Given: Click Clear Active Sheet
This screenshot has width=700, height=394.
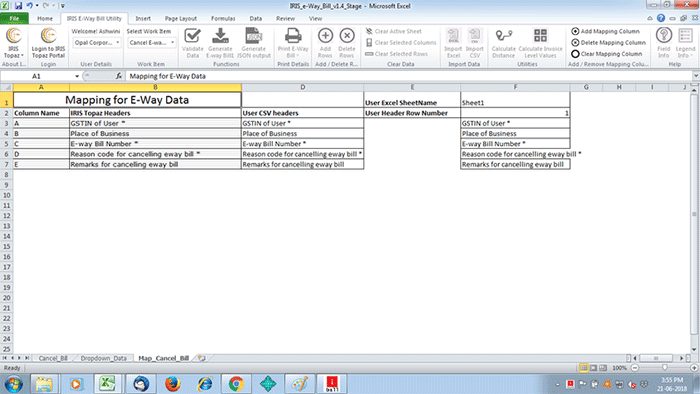Looking at the screenshot, I should point(393,31).
